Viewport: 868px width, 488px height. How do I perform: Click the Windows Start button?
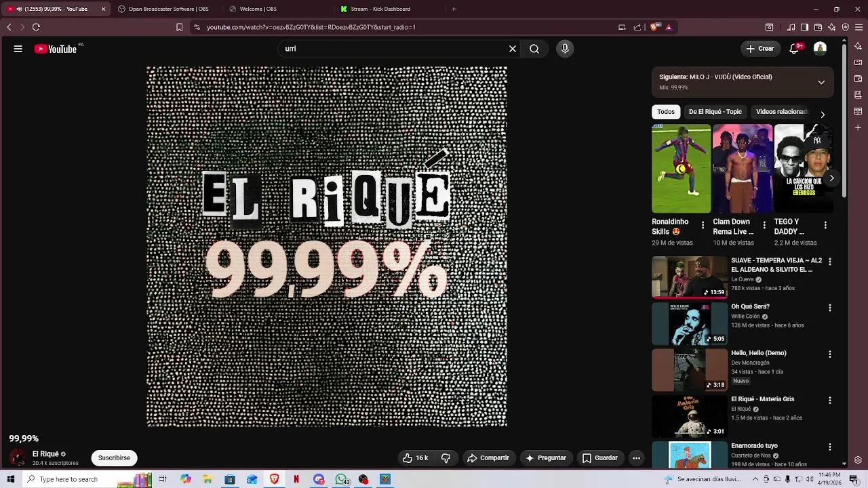(10, 479)
